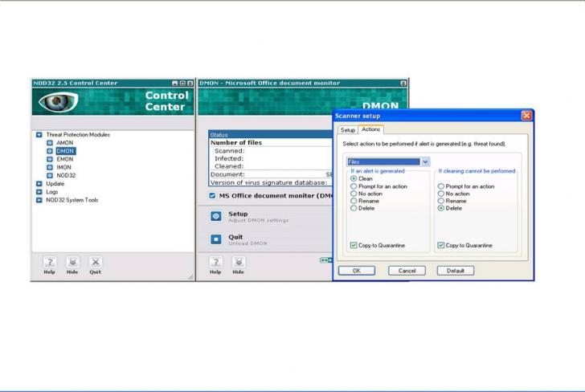The height and width of the screenshot is (392, 585).
Task: Select Rename under alert generated
Action: (x=354, y=201)
